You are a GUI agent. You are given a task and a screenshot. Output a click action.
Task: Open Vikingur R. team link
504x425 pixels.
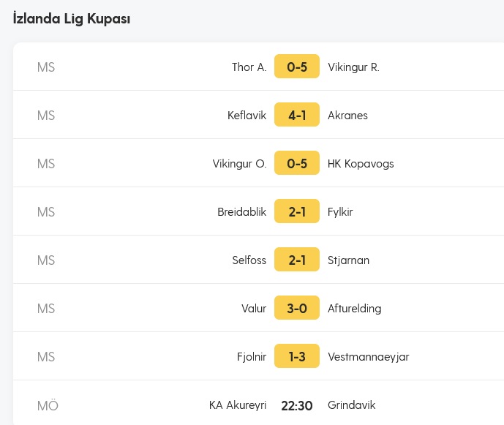pos(353,67)
